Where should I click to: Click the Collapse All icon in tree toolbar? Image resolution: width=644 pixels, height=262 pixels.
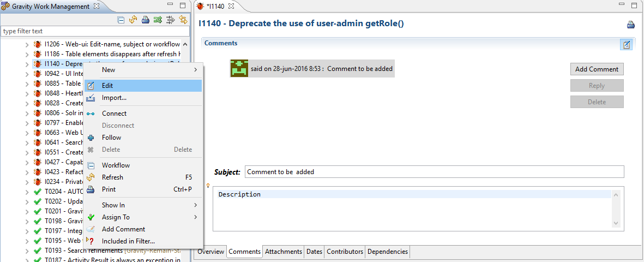point(121,20)
